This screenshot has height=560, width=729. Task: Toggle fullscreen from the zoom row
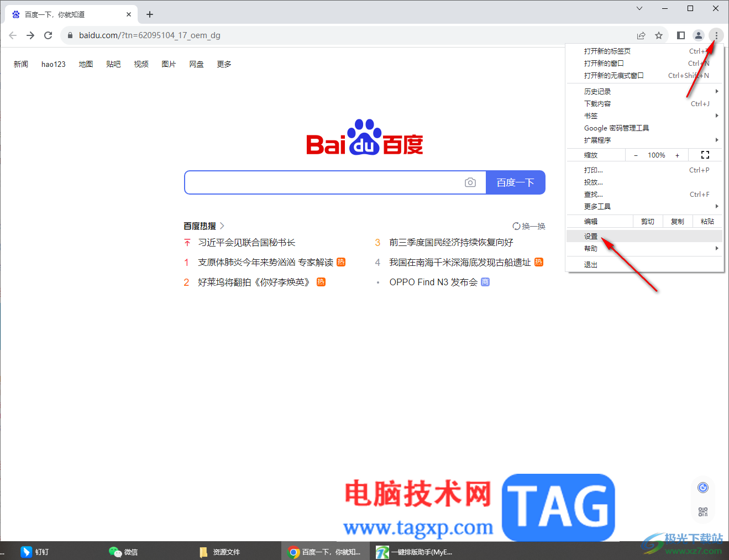click(x=705, y=155)
